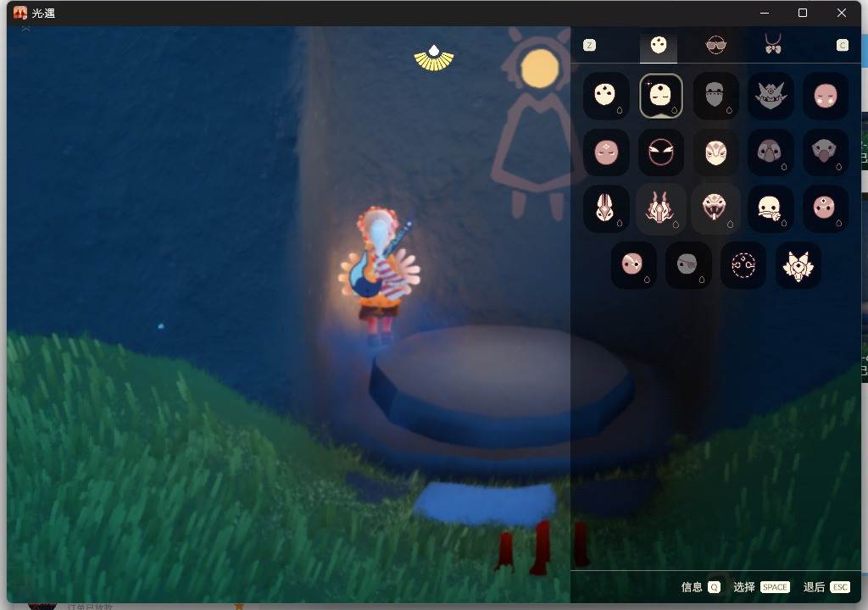Equip the gray eyepatch mask

[688, 264]
